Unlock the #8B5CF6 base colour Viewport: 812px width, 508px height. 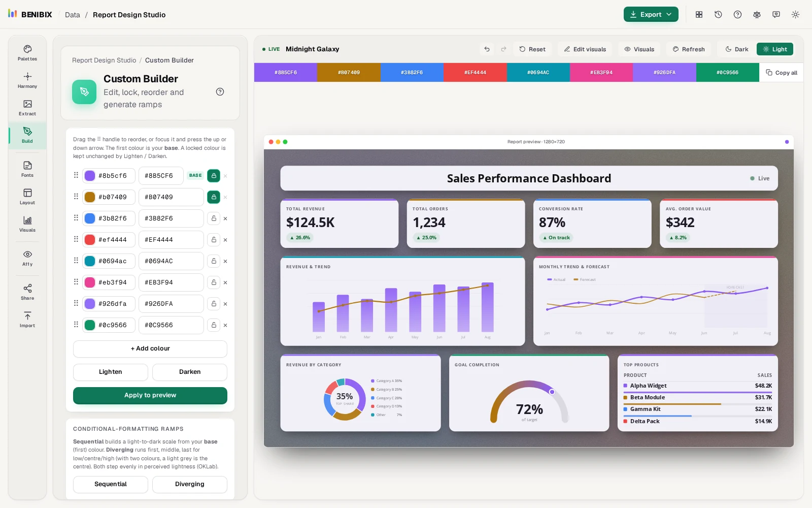(x=214, y=176)
